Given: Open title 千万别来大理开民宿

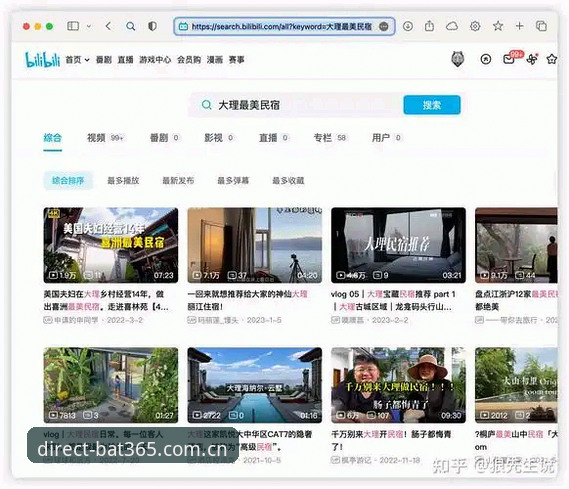Looking at the screenshot, I should [x=391, y=440].
